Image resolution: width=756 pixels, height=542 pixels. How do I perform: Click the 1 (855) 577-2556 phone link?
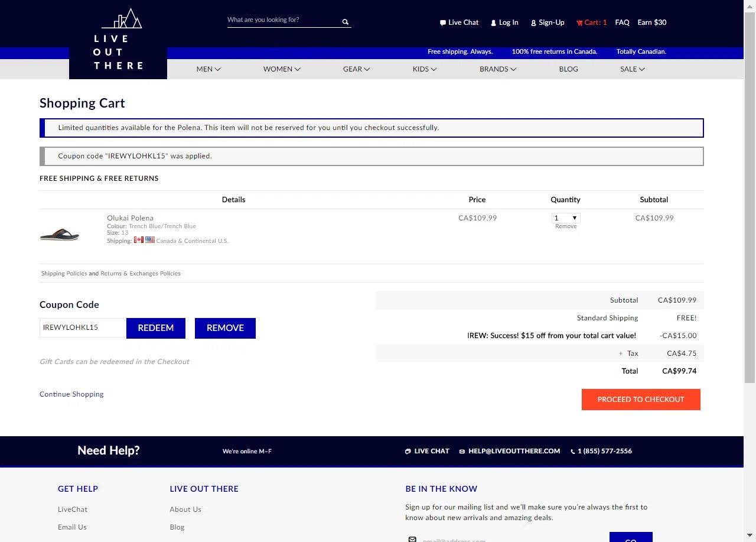click(x=605, y=451)
